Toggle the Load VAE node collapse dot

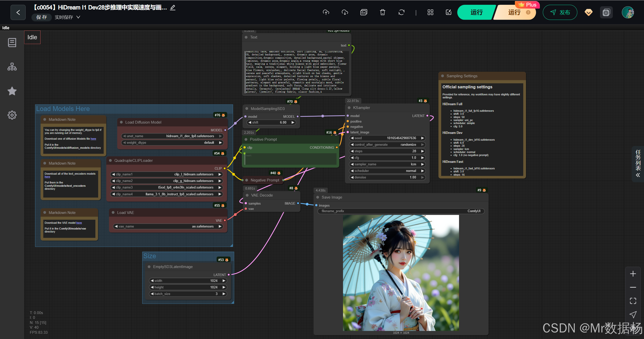(x=113, y=213)
